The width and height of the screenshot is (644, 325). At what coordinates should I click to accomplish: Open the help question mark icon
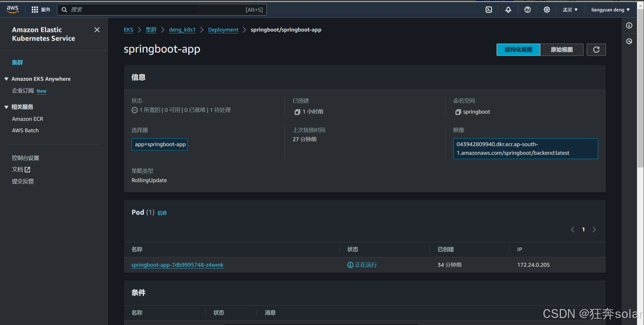point(528,10)
